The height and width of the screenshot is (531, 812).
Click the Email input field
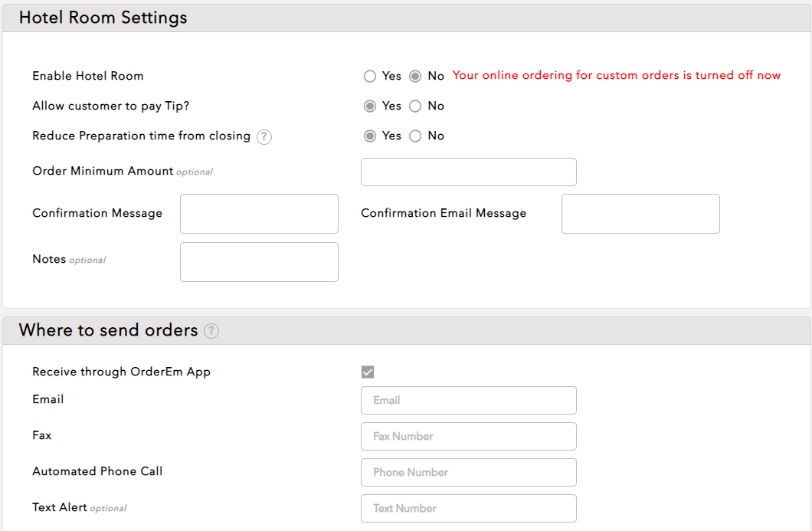pyautogui.click(x=468, y=400)
